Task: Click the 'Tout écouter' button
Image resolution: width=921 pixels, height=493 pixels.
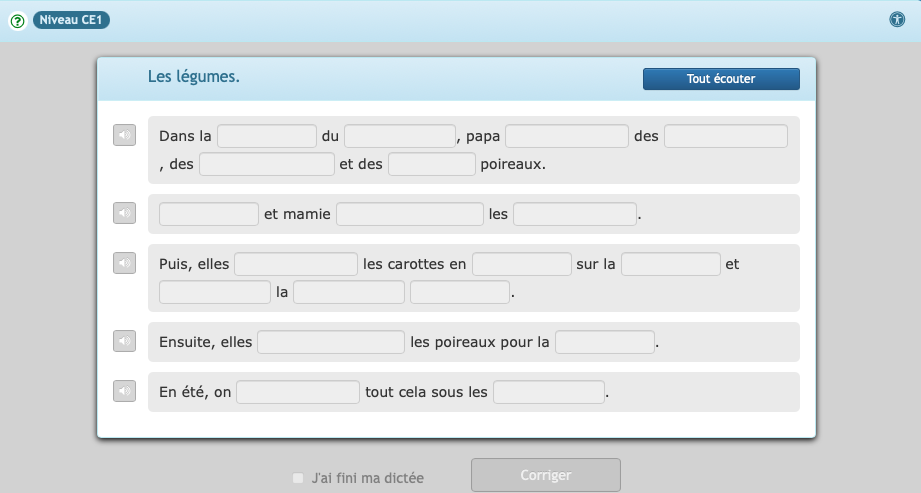Action: pos(720,79)
